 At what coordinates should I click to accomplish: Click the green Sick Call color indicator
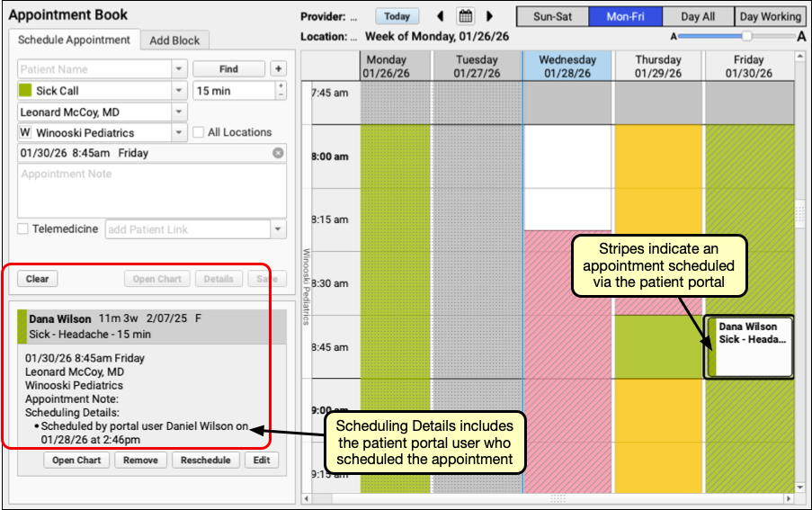point(25,91)
